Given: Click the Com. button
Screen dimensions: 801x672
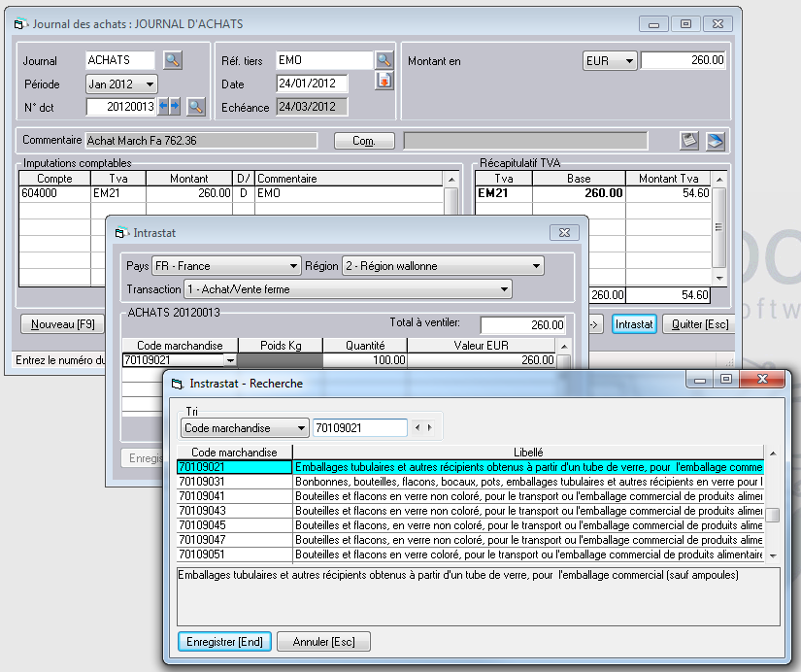Looking at the screenshot, I should click(364, 141).
